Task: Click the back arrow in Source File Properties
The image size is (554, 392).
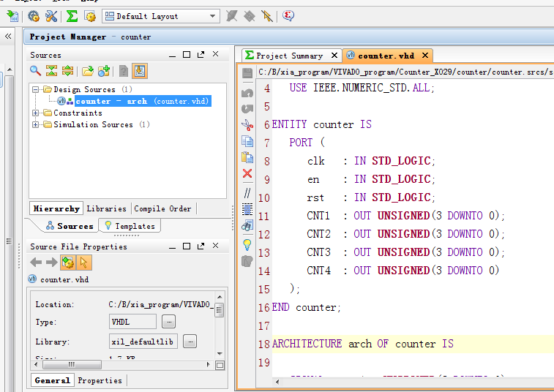Action: click(36, 263)
